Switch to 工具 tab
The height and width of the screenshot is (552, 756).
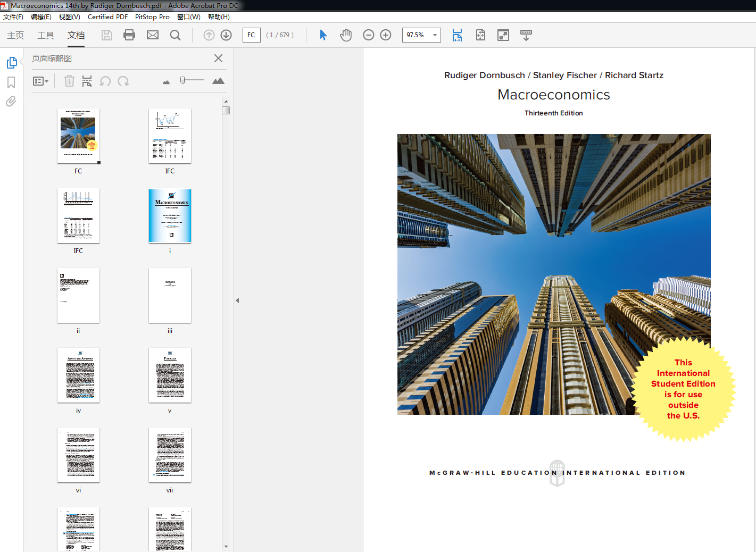[46, 35]
